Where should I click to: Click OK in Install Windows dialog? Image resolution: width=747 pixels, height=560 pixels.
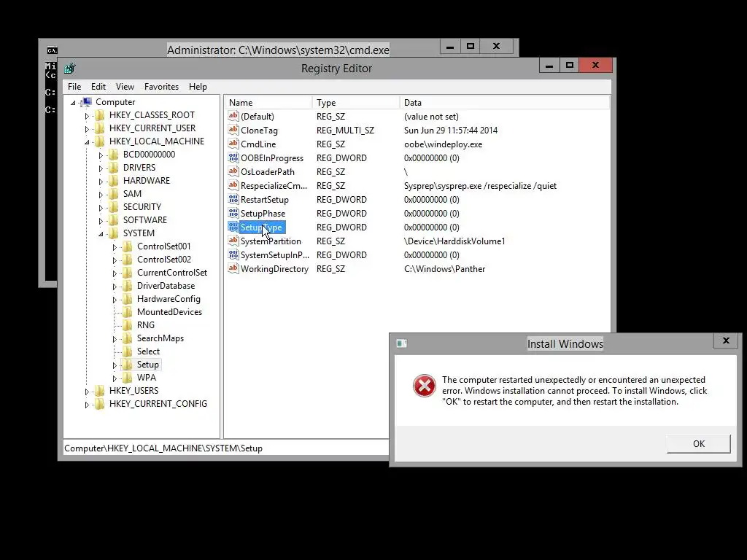(x=698, y=444)
